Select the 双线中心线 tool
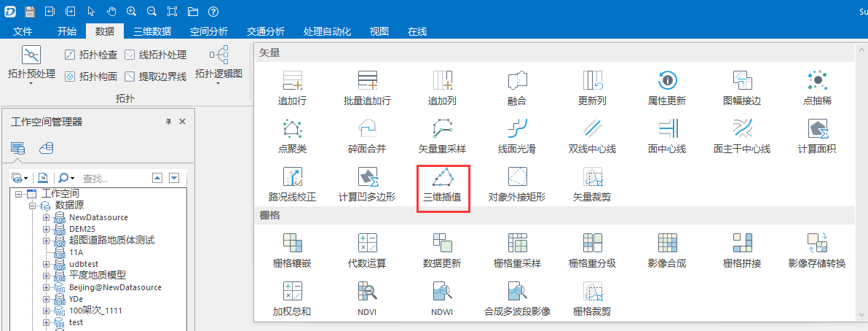Screen dimensions: 868x331 click(592, 136)
